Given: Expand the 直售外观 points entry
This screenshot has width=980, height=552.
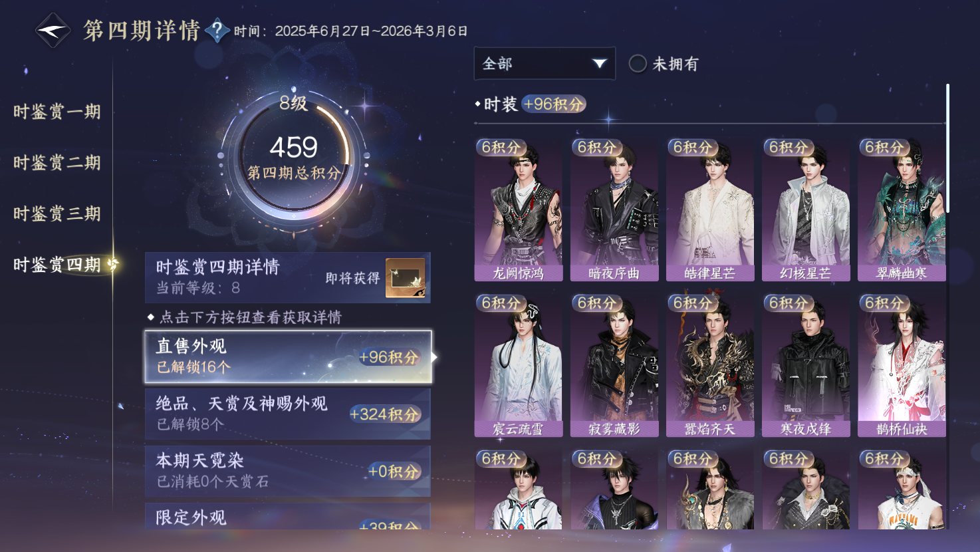Looking at the screenshot, I should [288, 356].
